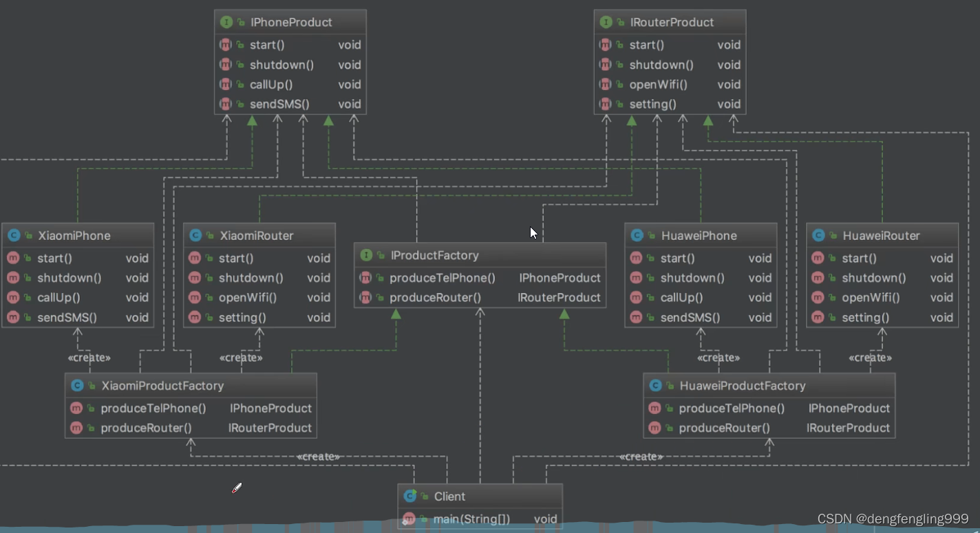Click the class icon of XiaomiRouter node
This screenshot has width=980, height=533.
(x=195, y=236)
